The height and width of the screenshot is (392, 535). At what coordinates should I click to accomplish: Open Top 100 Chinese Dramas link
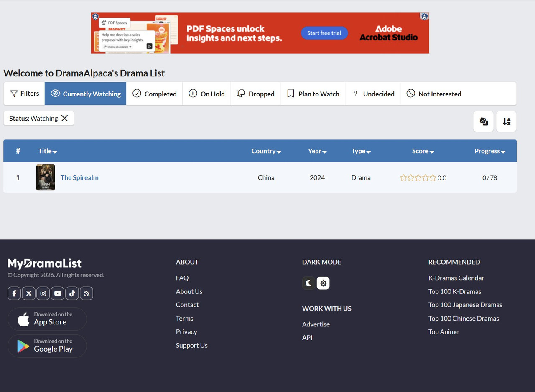pyautogui.click(x=464, y=318)
